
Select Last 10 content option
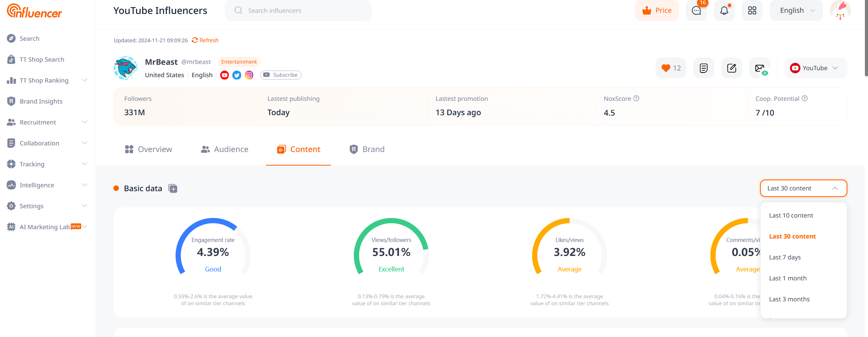coord(791,216)
